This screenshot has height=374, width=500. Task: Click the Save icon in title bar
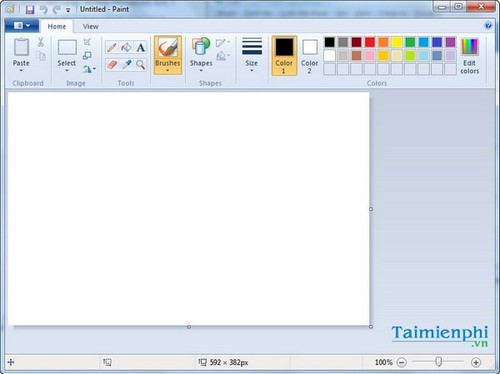coord(30,9)
